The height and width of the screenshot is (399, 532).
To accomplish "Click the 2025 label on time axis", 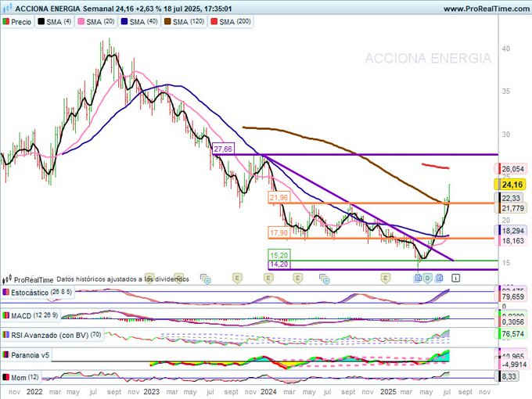I will [x=388, y=392].
